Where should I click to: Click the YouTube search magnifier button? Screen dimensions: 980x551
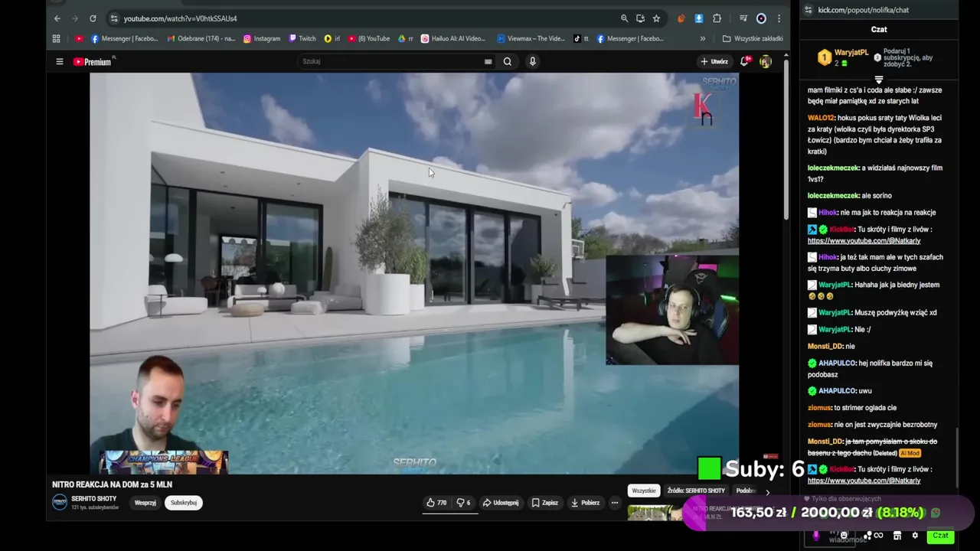pyautogui.click(x=507, y=61)
